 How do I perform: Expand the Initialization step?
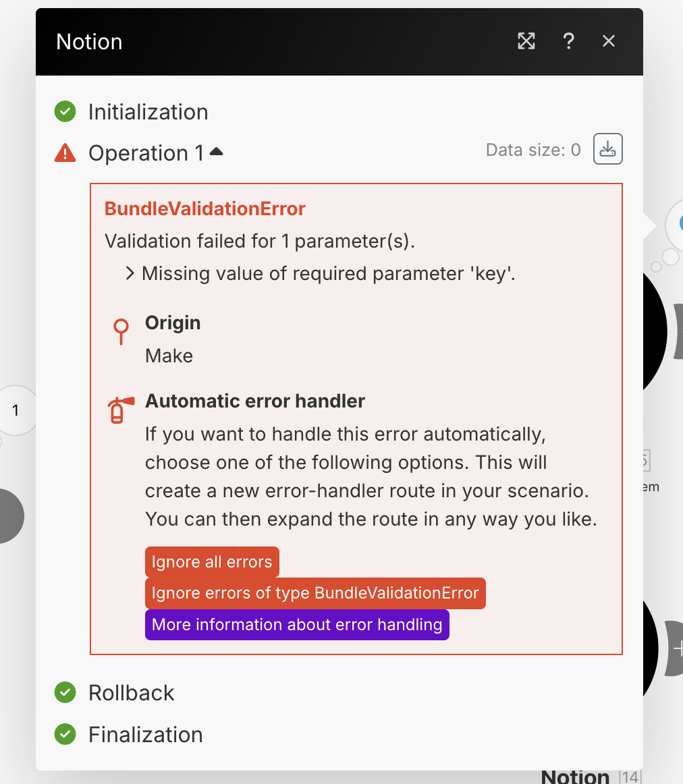click(x=148, y=112)
